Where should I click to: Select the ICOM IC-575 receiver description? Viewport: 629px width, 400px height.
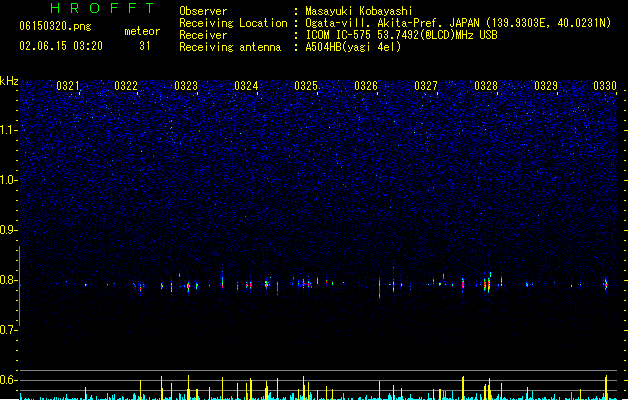pos(402,35)
